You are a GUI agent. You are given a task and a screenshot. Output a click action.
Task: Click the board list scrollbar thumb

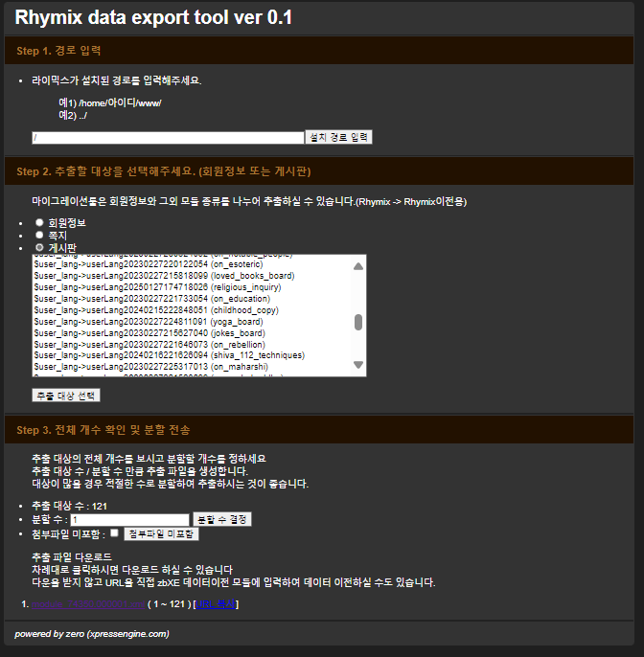pyautogui.click(x=358, y=322)
